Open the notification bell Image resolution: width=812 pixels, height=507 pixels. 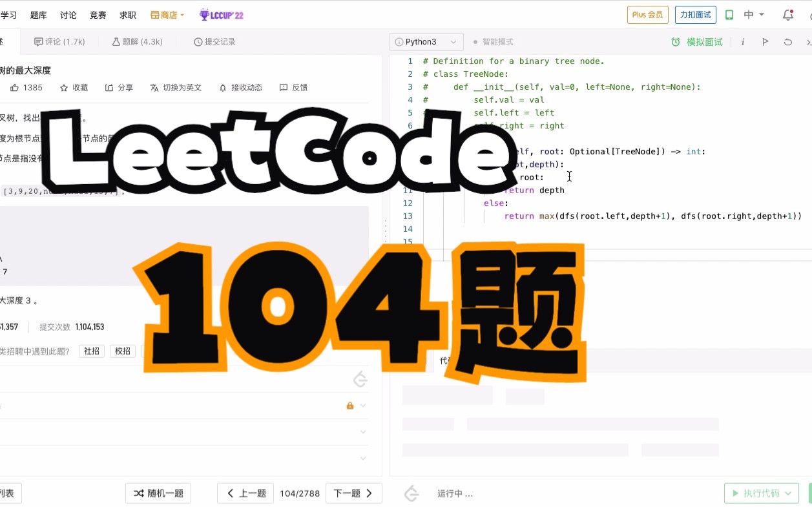[787, 14]
